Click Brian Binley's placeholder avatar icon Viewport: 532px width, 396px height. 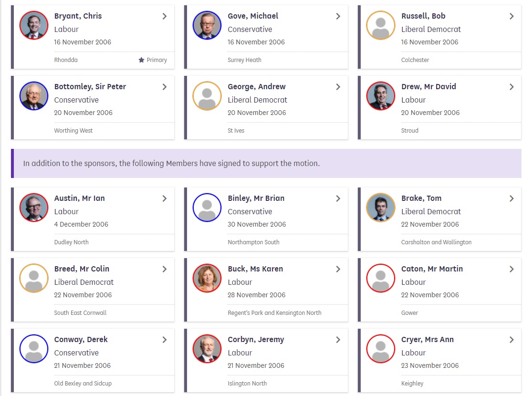[207, 208]
